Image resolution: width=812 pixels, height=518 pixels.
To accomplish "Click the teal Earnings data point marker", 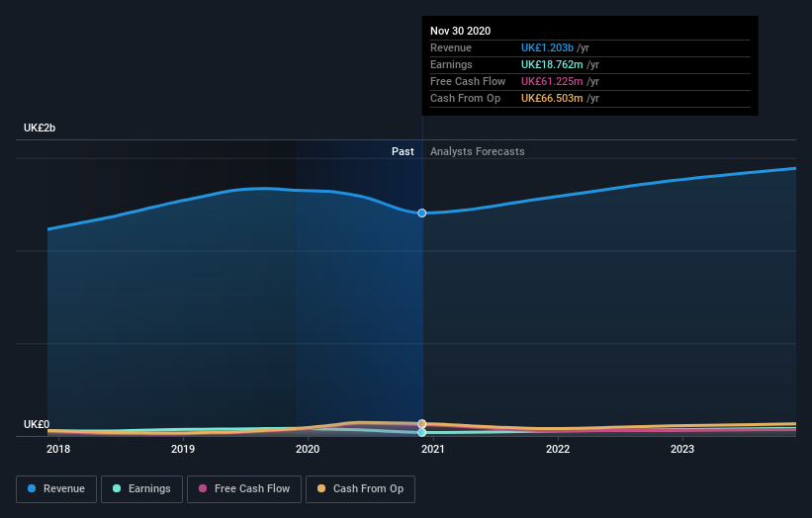I will click(422, 433).
